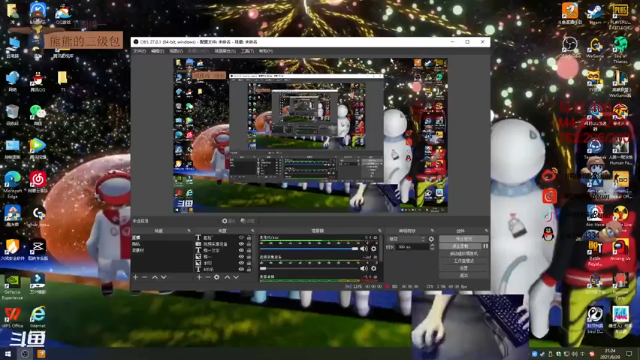Open the scene transition properties gear

431,239
